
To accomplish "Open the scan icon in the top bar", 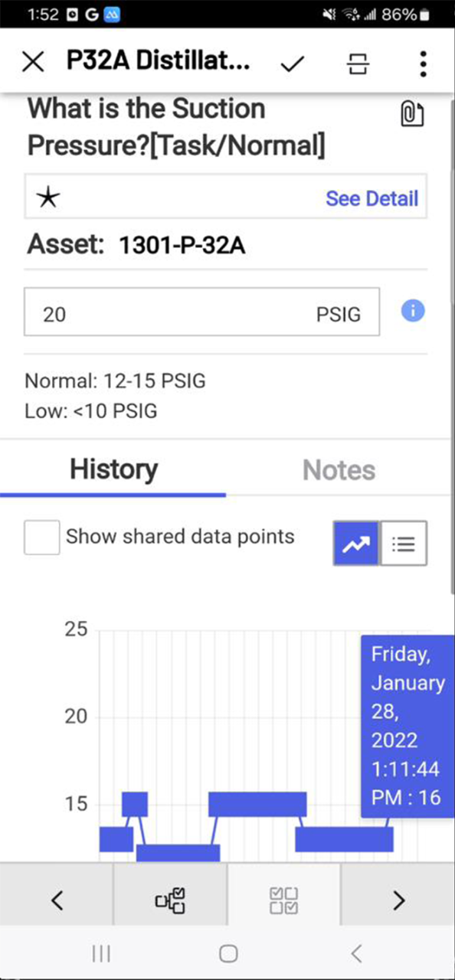I will pos(357,64).
